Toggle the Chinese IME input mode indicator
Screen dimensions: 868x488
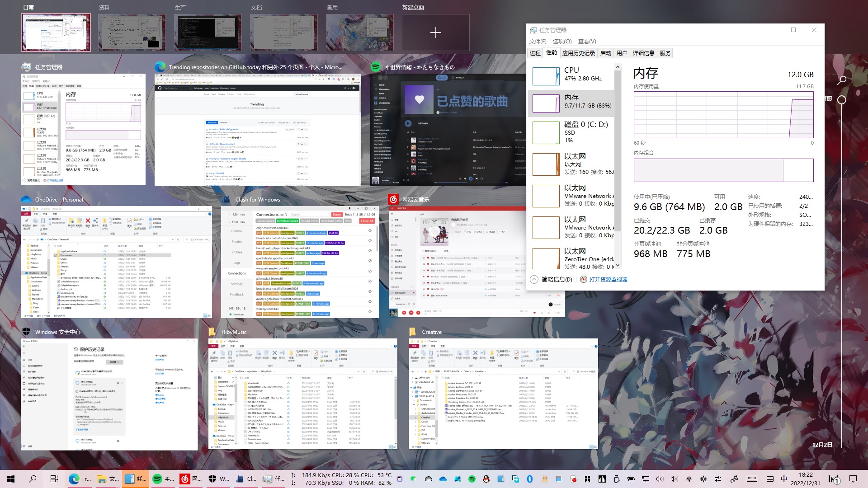pyautogui.click(x=784, y=479)
